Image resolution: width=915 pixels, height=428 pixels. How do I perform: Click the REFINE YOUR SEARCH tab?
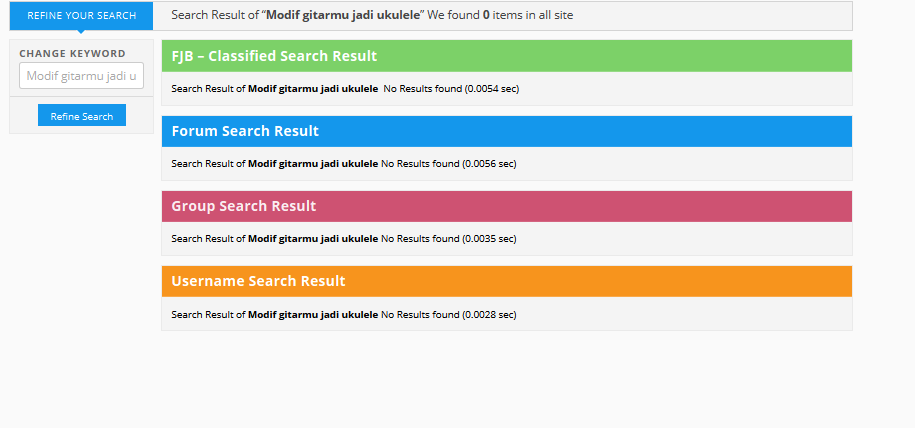click(81, 16)
